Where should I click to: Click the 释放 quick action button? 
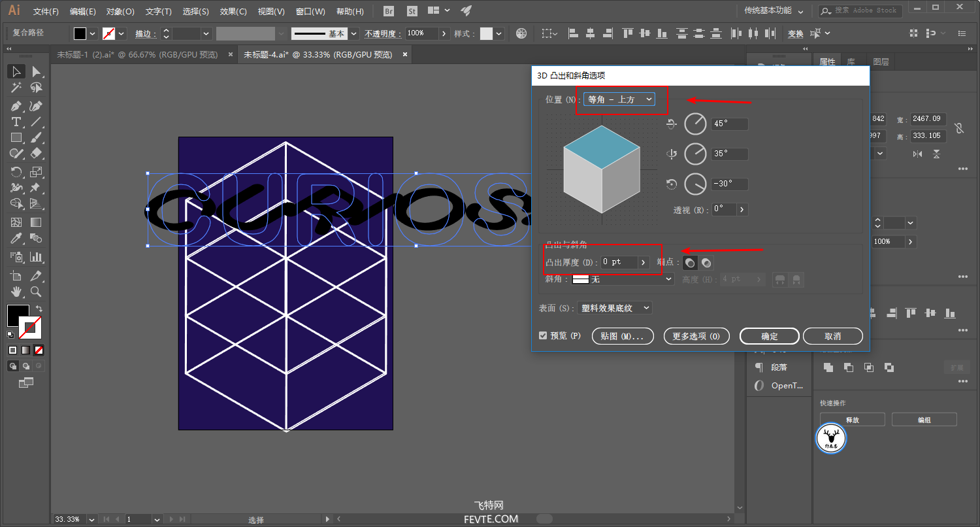pos(853,420)
